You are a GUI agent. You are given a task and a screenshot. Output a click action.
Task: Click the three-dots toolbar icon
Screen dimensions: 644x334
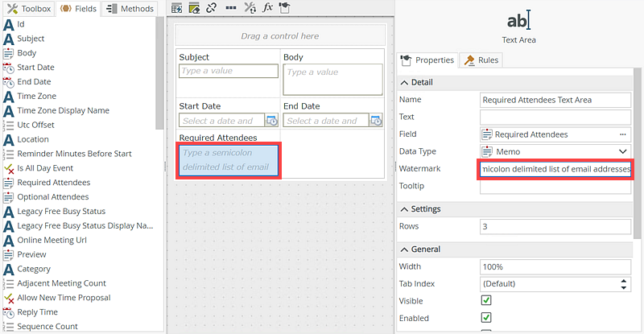click(x=230, y=8)
